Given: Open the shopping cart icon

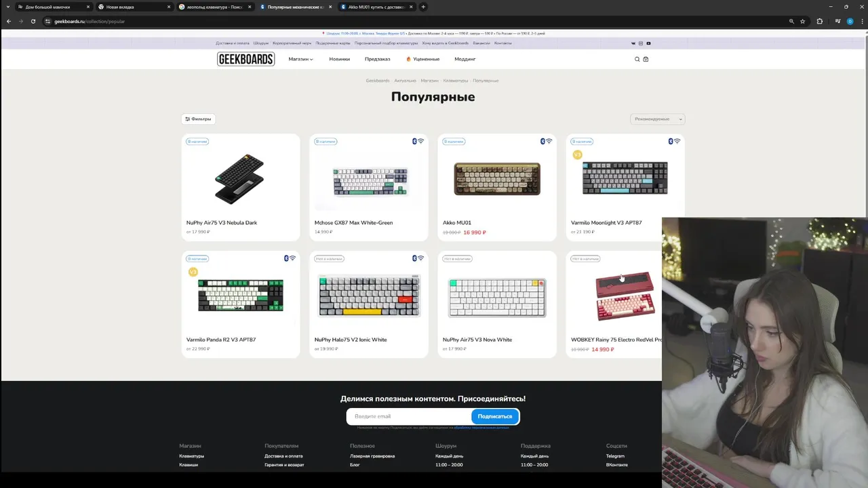Looking at the screenshot, I should click(x=646, y=59).
